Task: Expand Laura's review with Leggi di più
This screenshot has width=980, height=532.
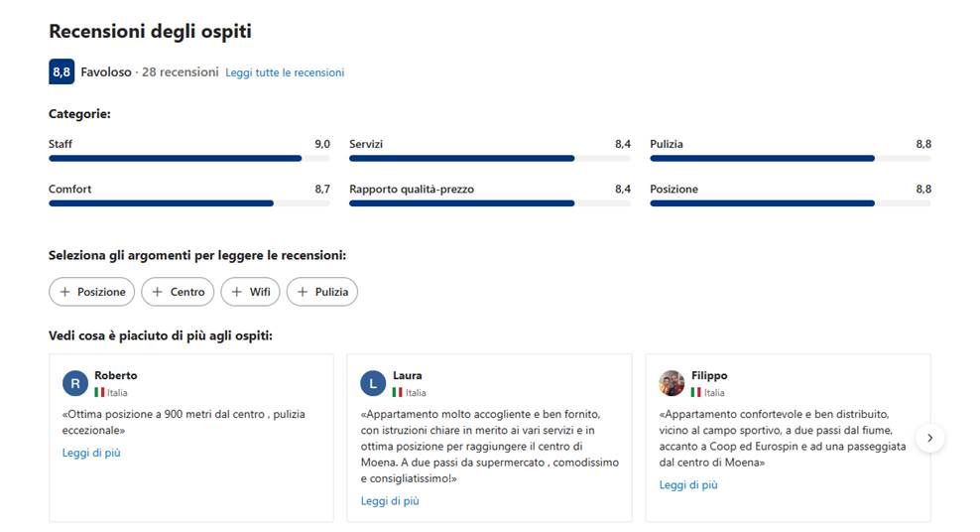Action: [x=390, y=501]
